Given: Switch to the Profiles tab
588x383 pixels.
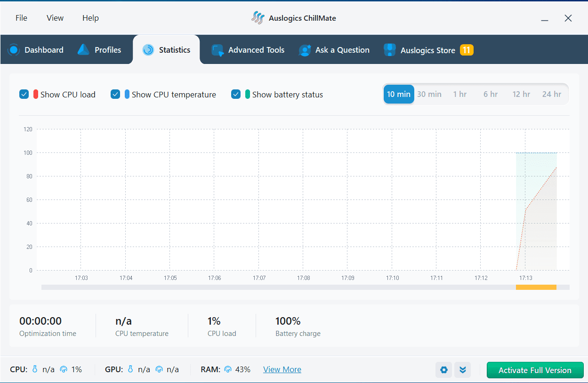Looking at the screenshot, I should pos(99,50).
